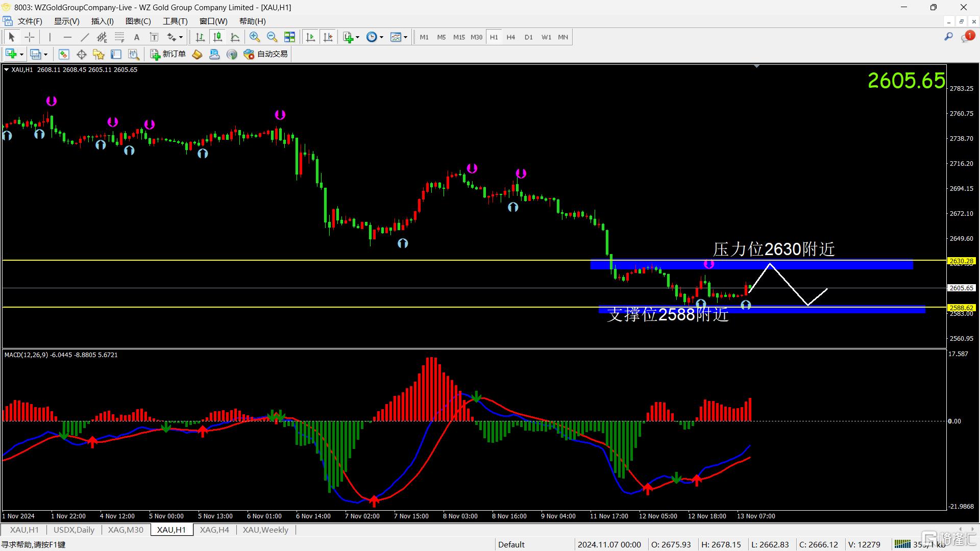
Task: Switch to the USDX,Daily chart tab
Action: tap(74, 530)
